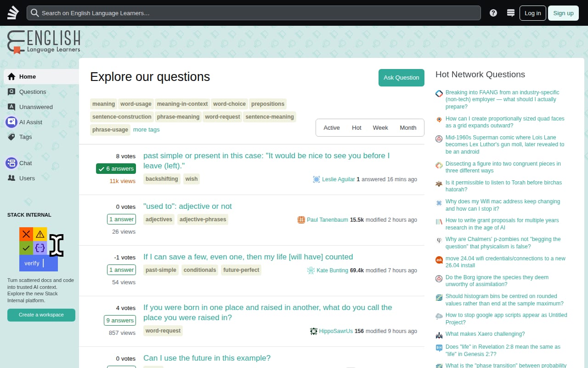Focus the search English Language Learners field

[254, 13]
